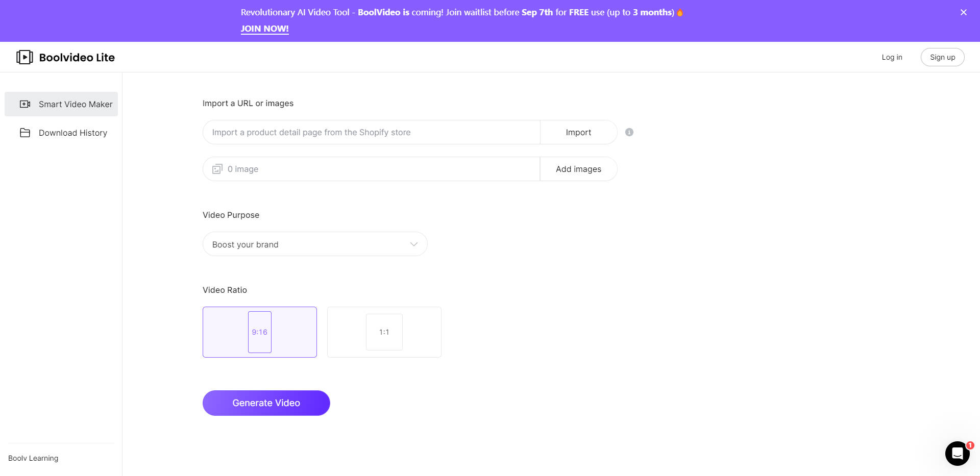Open the chat support bubble
Screen dimensions: 980x476
[957, 453]
